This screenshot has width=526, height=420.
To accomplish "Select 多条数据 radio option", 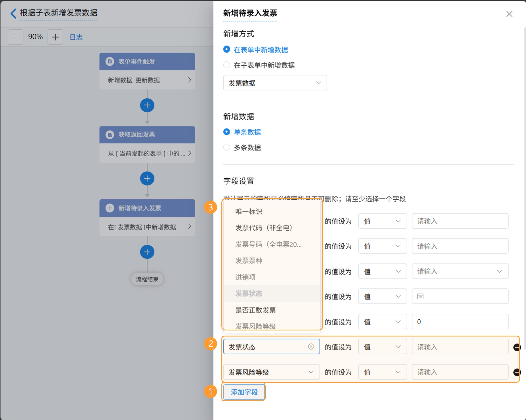I will [x=227, y=147].
